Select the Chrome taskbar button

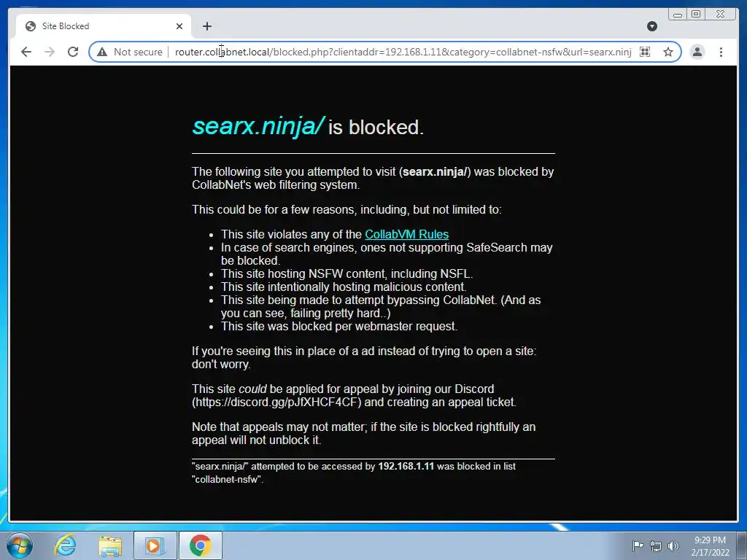coord(200,545)
